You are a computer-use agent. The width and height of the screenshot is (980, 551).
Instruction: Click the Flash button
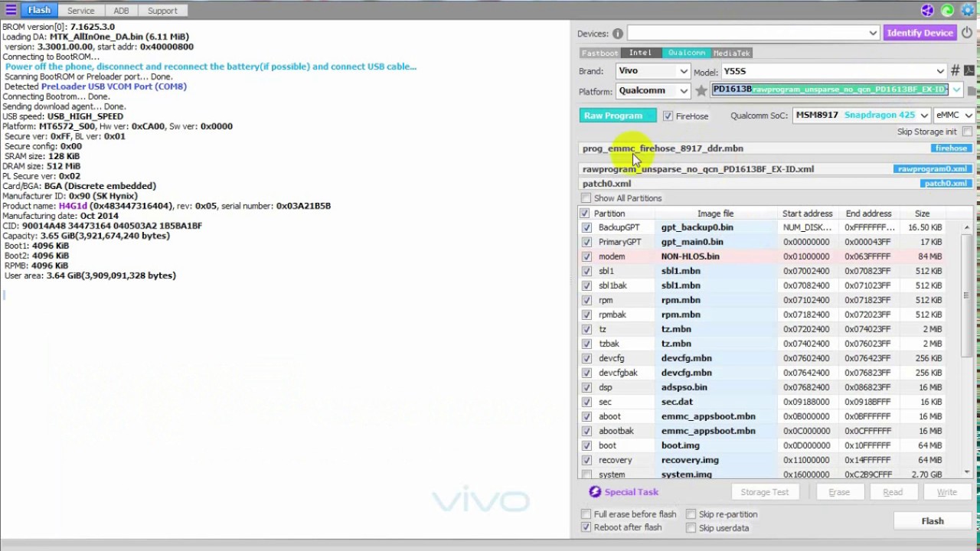933,521
